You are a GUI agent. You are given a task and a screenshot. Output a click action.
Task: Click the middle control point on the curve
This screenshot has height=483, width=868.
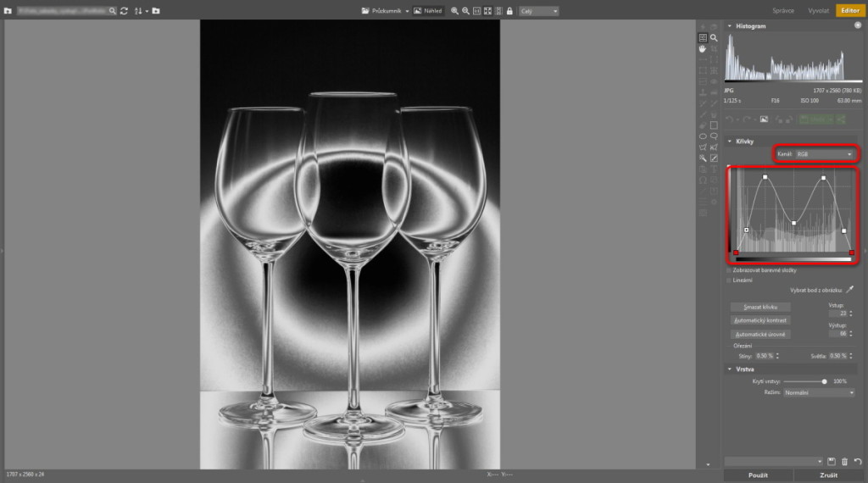click(x=793, y=223)
